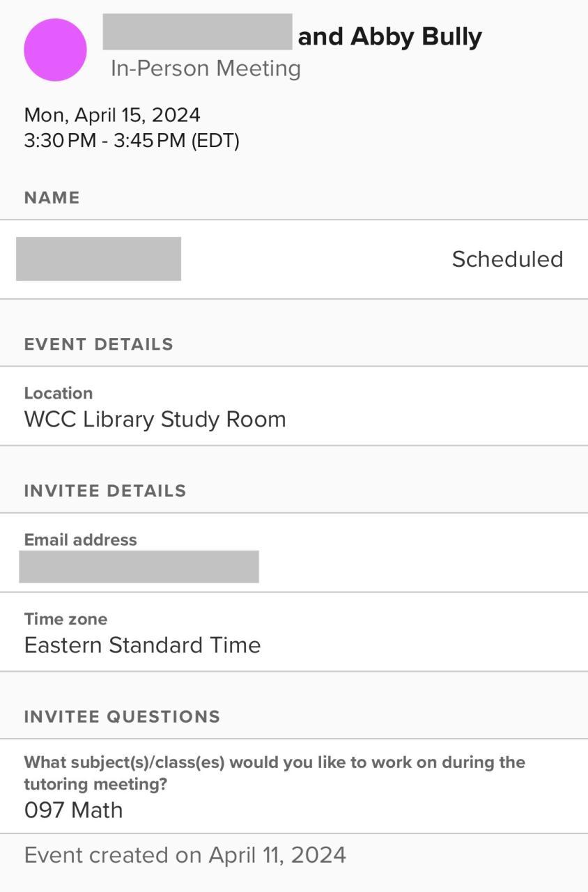Screen dimensions: 588x892
Task: Click the redacted invitee email address
Action: [x=139, y=567]
